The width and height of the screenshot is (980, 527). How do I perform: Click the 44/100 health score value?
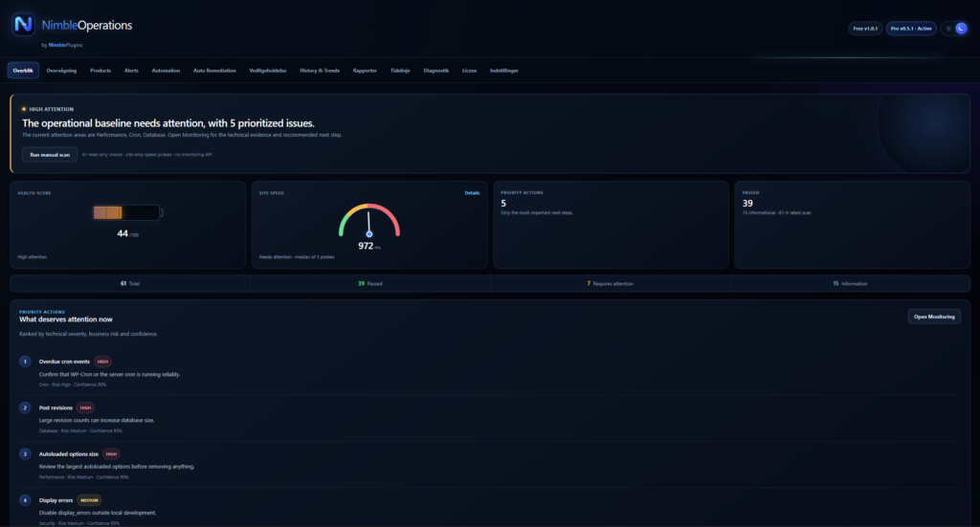[x=127, y=233]
